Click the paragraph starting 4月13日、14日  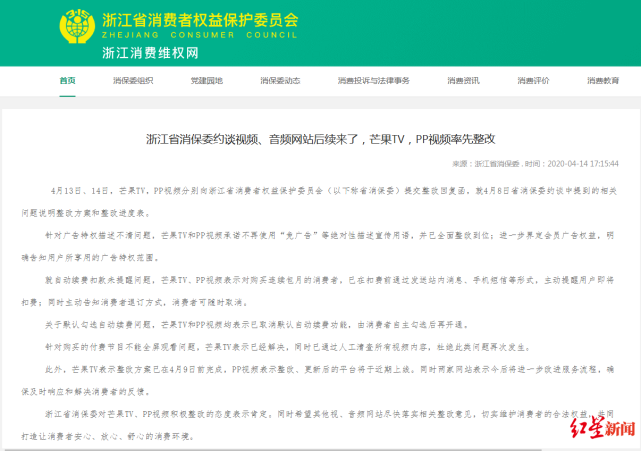[x=319, y=202]
